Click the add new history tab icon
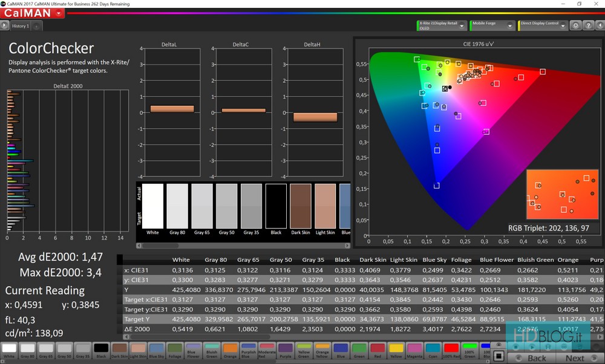 (x=36, y=27)
